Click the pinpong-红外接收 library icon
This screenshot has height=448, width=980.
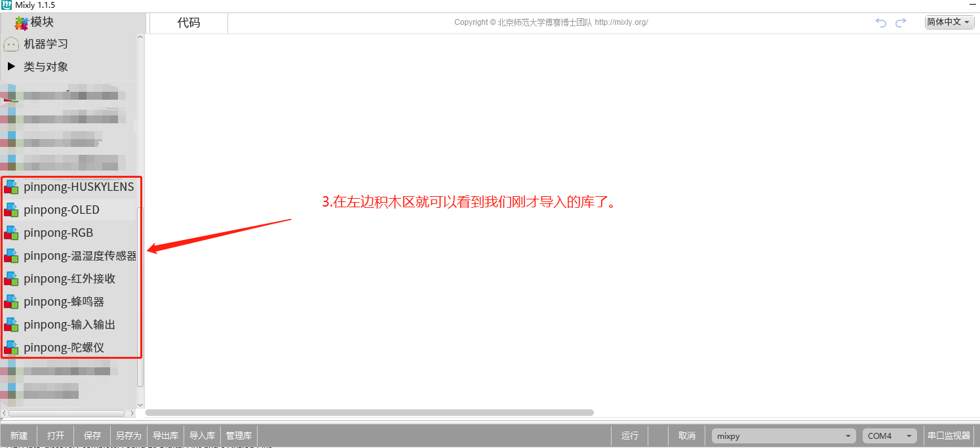click(11, 279)
